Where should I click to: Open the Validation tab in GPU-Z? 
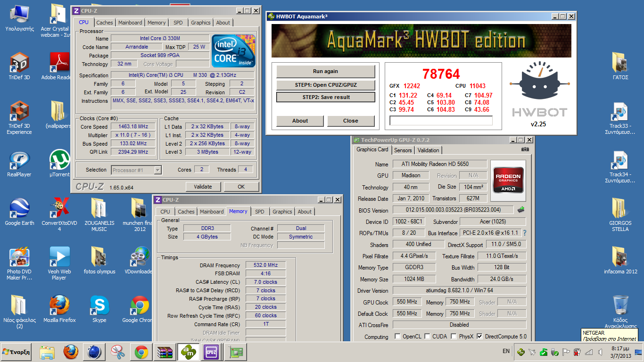click(x=429, y=150)
